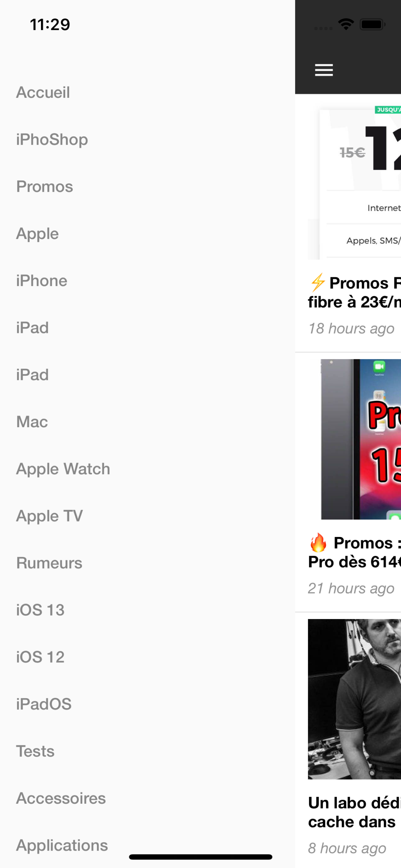Read the 'Un labo dédié' article
The image size is (401, 868).
[354, 812]
